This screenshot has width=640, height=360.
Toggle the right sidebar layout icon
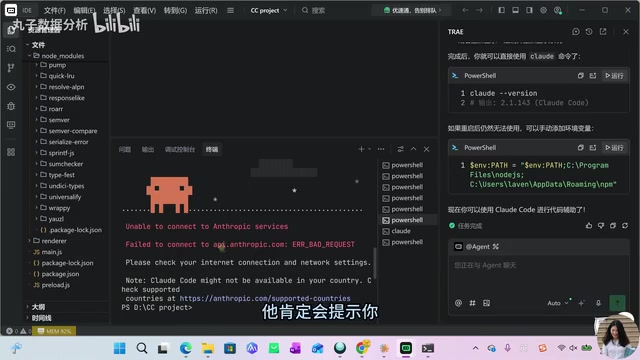pyautogui.click(x=529, y=10)
